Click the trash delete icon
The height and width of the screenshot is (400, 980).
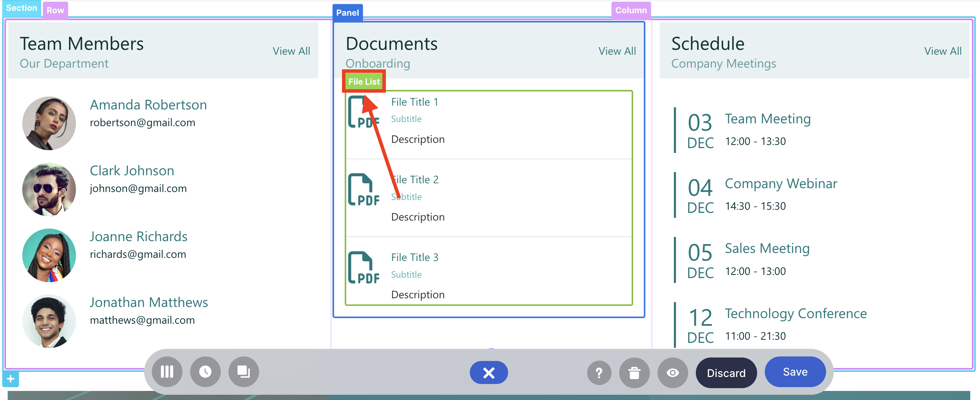coord(634,373)
